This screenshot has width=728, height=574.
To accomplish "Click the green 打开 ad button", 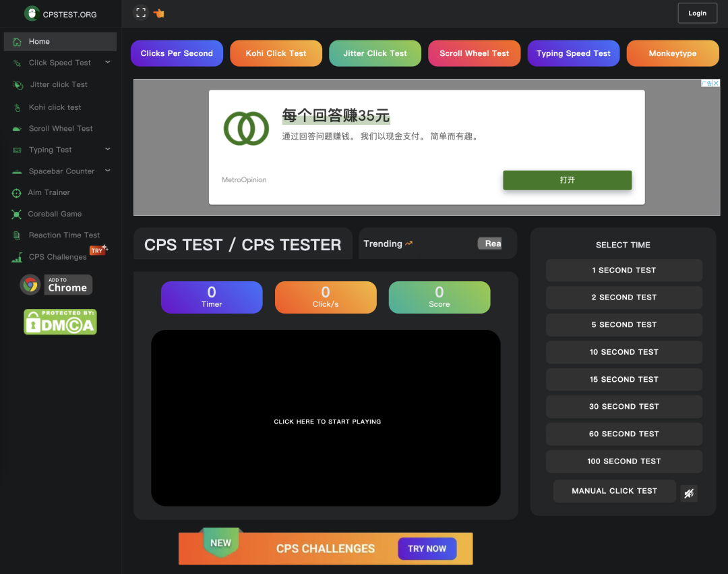I will (x=568, y=180).
